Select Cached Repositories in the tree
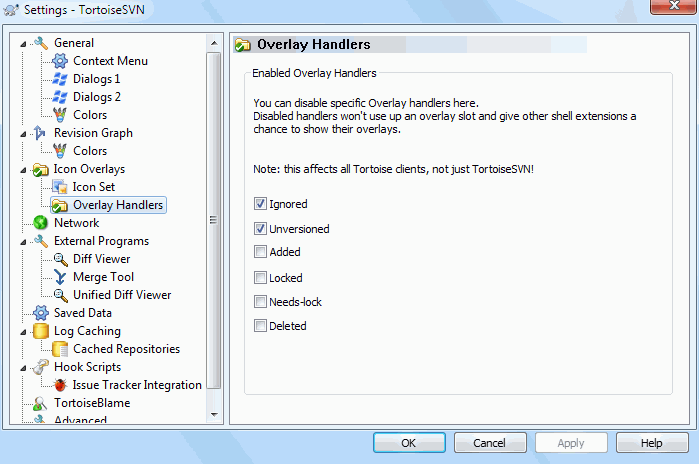699x464 pixels. tap(126, 349)
